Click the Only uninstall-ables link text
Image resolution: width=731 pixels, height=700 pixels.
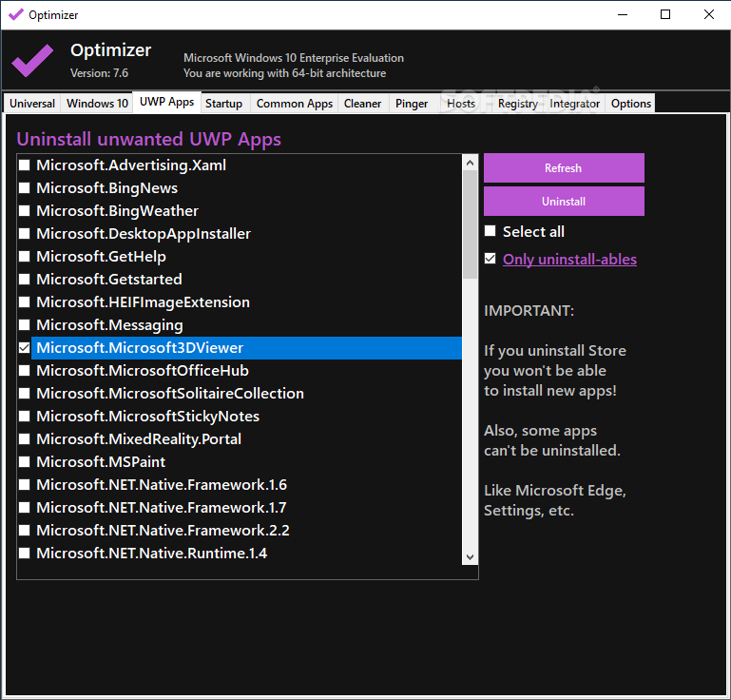tap(569, 260)
